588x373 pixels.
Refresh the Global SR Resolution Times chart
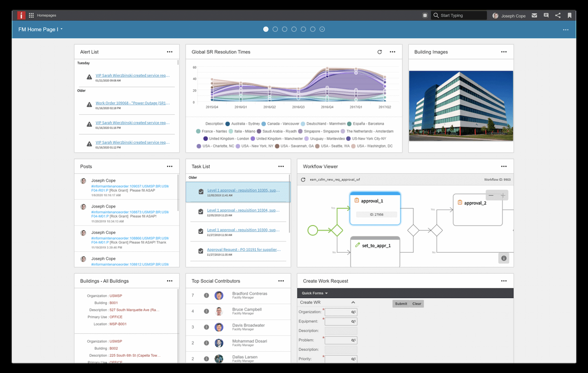coord(379,52)
